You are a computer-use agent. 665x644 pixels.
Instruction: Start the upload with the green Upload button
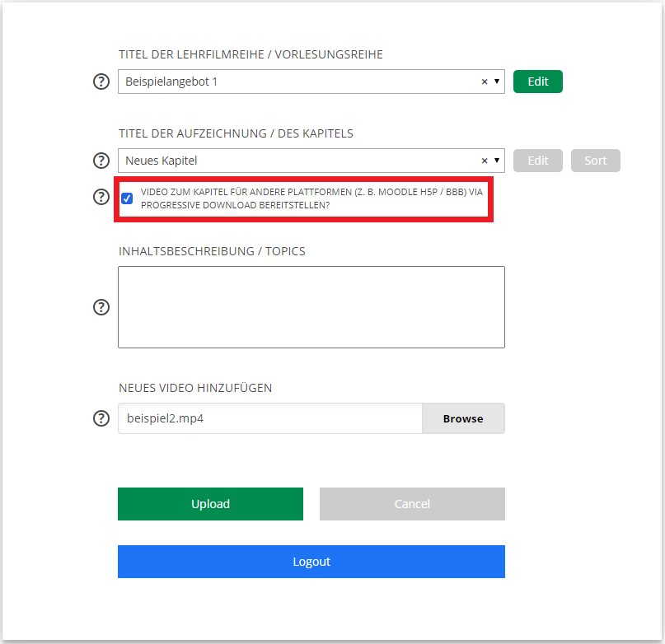click(x=210, y=504)
